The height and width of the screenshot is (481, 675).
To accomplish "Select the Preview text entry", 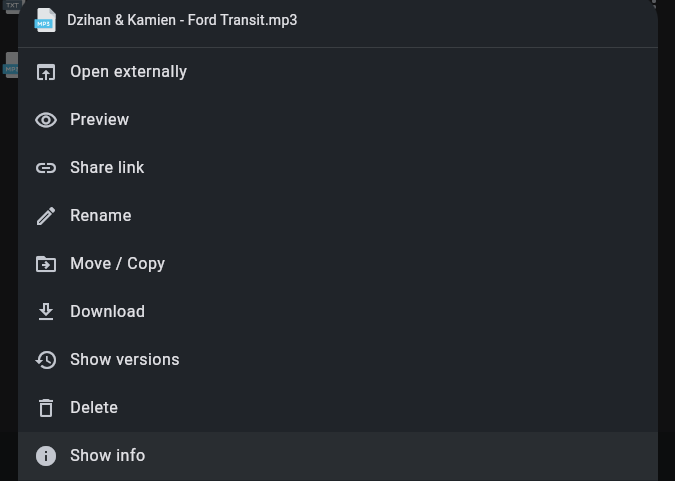I will pyautogui.click(x=99, y=120).
